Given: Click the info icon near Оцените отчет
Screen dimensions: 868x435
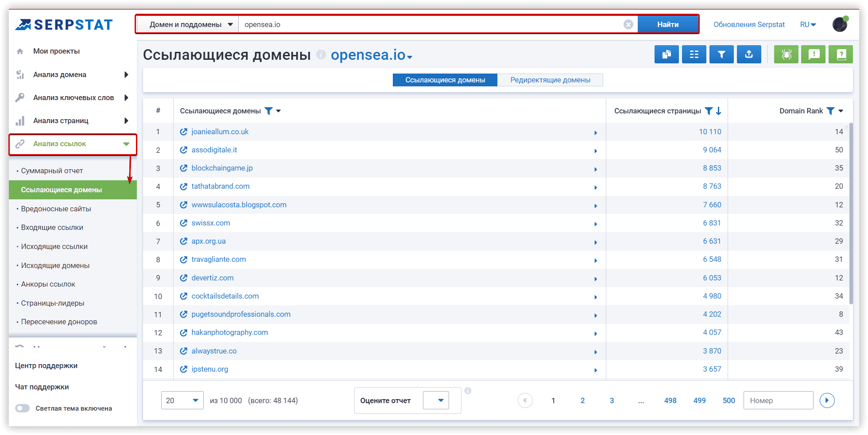Looking at the screenshot, I should (x=468, y=391).
